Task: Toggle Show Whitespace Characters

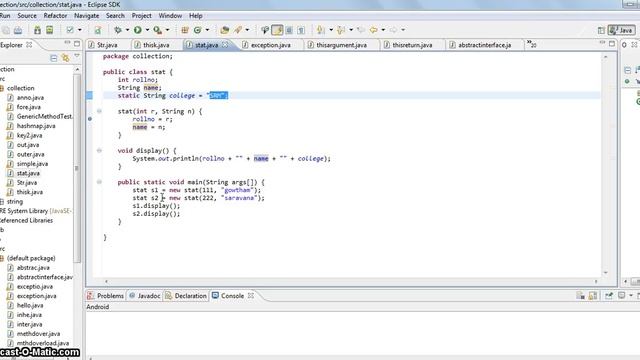Action: (x=301, y=30)
